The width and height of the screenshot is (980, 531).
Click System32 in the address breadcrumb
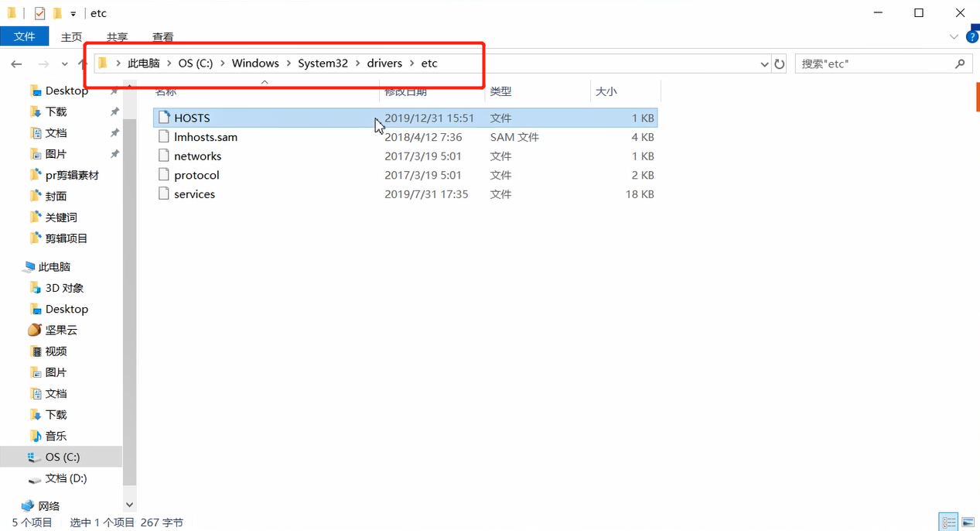[x=323, y=63]
